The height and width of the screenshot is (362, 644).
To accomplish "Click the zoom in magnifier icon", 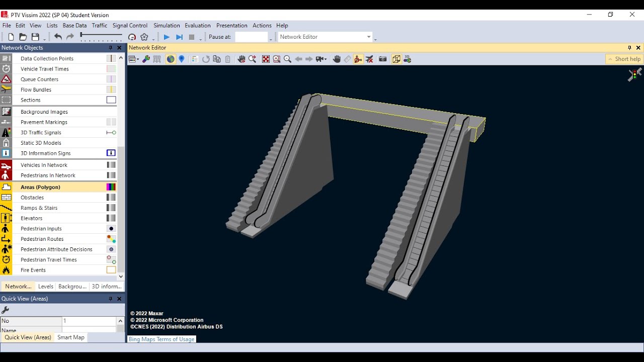I will click(277, 59).
